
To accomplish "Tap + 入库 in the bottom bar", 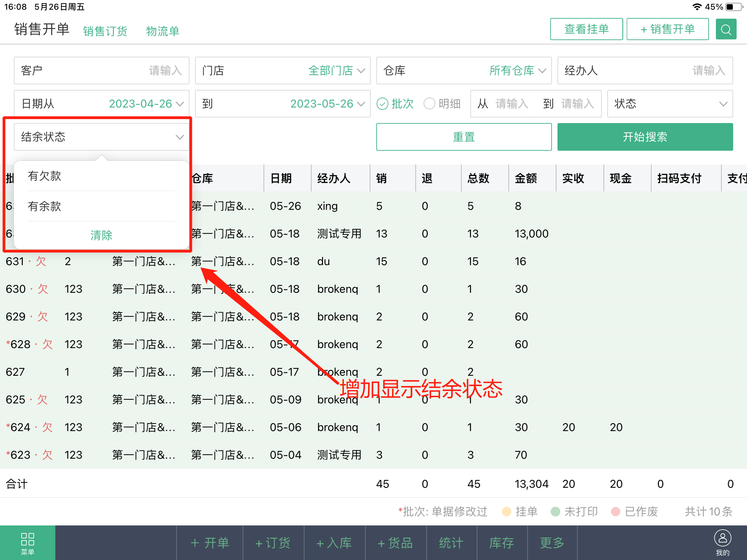I will (334, 543).
